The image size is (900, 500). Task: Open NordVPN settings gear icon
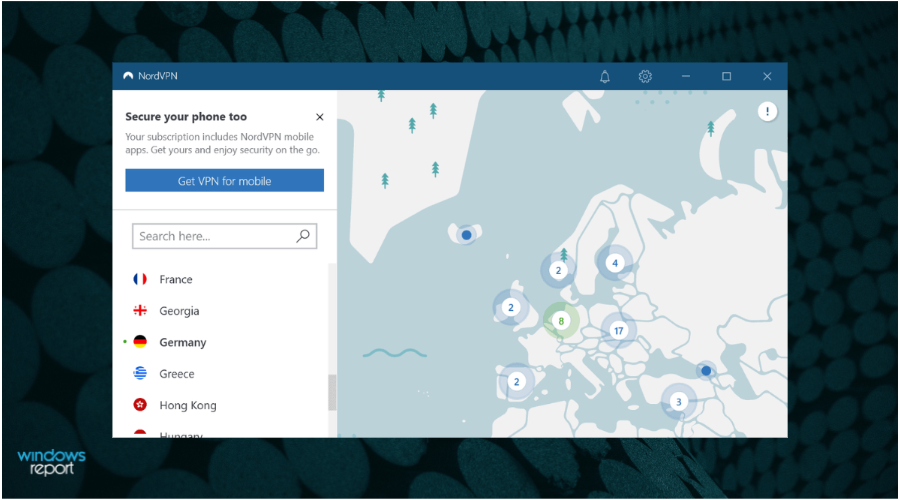[x=645, y=76]
